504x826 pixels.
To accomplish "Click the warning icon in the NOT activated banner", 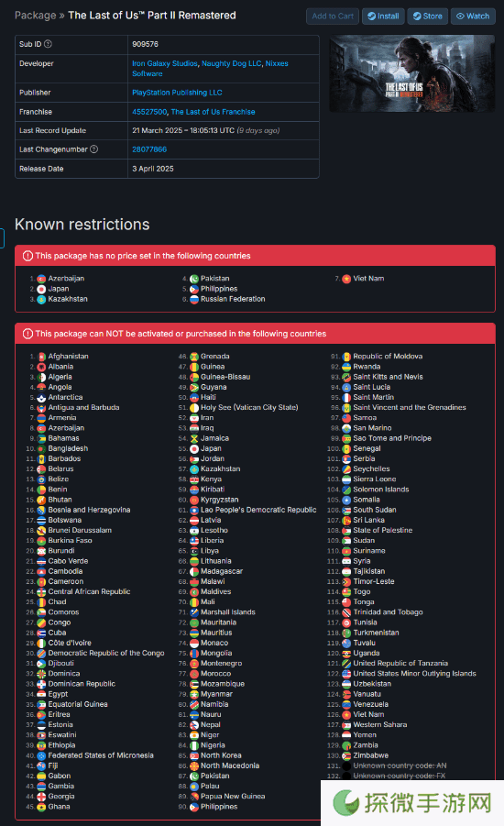I will coord(27,334).
